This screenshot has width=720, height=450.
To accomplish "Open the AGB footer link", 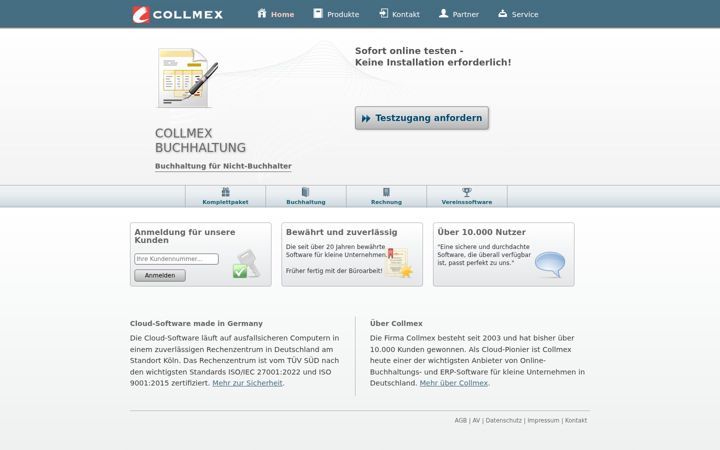I will (461, 420).
